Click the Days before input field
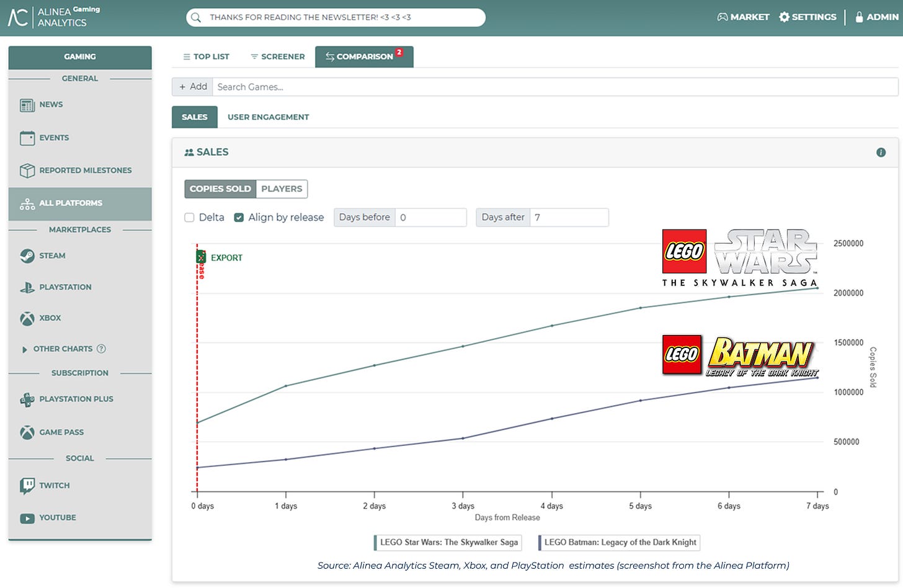Screen dimensions: 903x588 430,218
